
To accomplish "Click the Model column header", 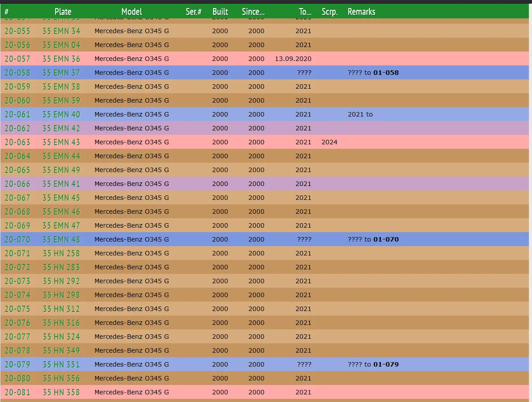I will click(131, 12).
